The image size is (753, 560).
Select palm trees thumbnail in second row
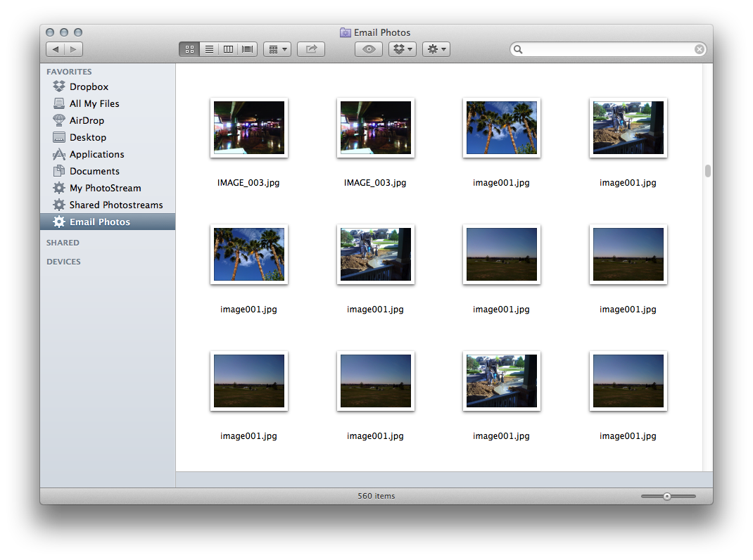pyautogui.click(x=248, y=255)
